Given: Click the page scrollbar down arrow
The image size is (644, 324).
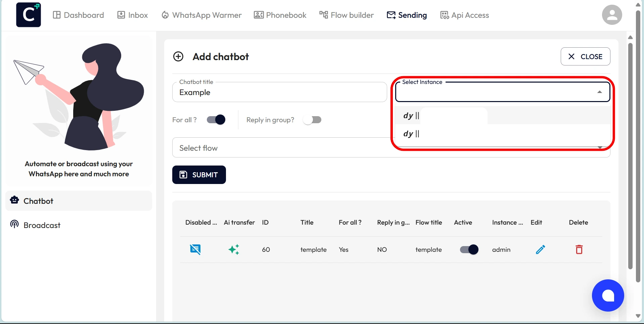Looking at the screenshot, I should [x=638, y=316].
